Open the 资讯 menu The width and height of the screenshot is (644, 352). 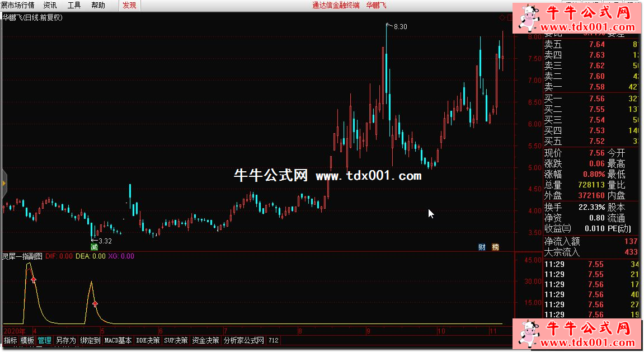coord(50,6)
